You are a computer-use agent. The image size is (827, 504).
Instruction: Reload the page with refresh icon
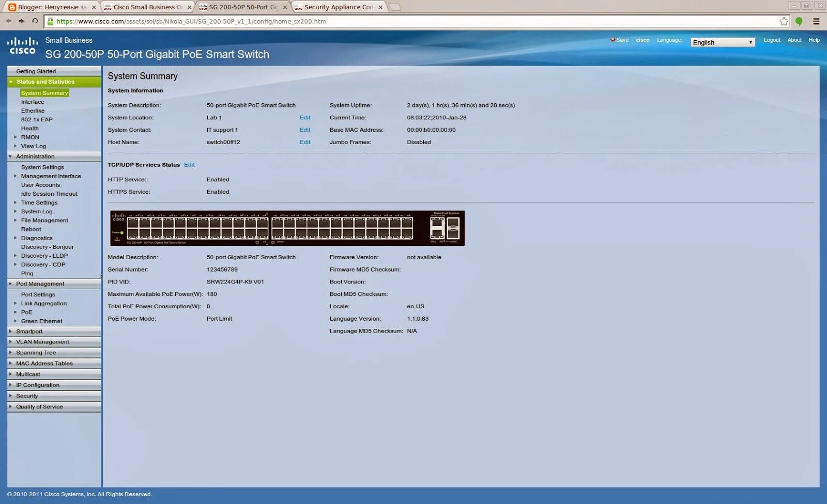(35, 21)
